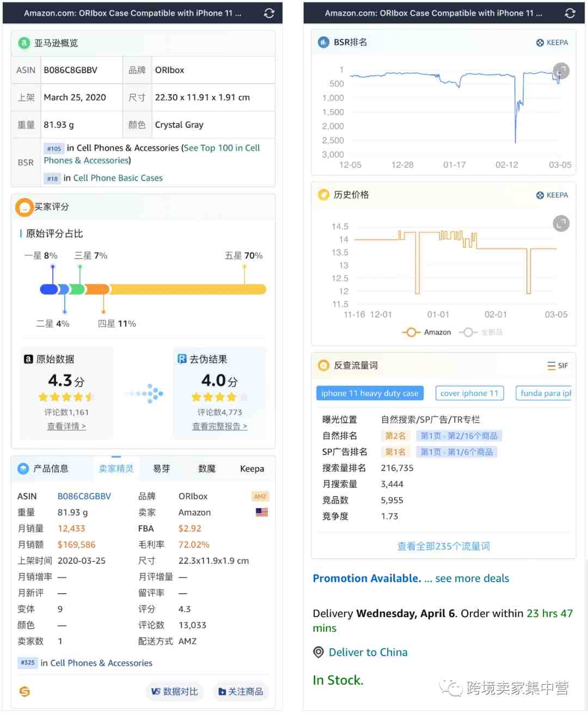The width and height of the screenshot is (588, 714).
Task: Expand the 历史价格 chart with its gray fullscreen icon
Action: [561, 223]
